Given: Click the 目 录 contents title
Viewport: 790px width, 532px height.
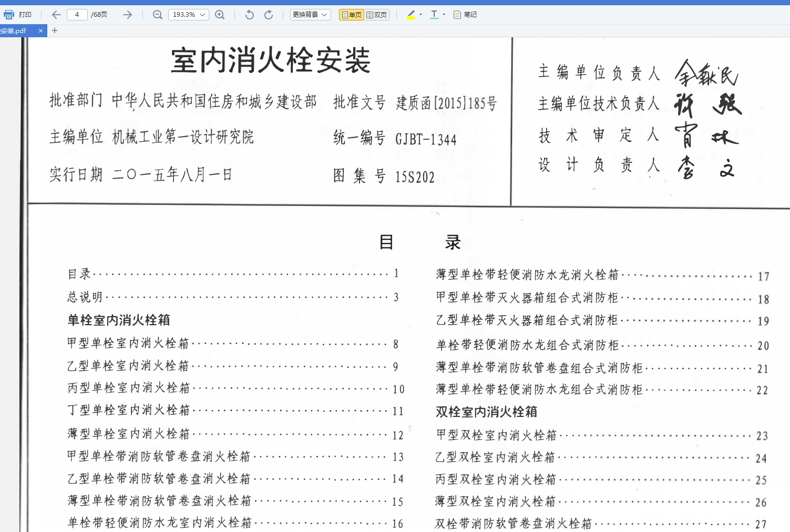Looking at the screenshot, I should point(420,242).
